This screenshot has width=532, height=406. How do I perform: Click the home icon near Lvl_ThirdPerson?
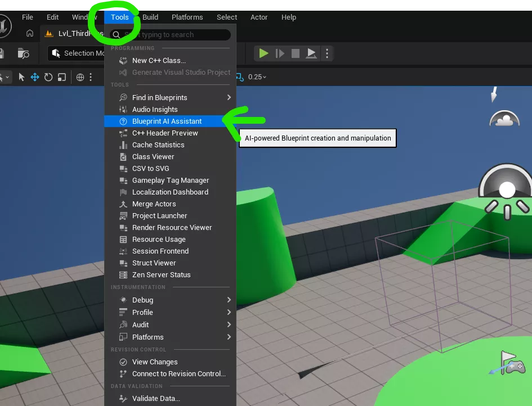pos(30,34)
